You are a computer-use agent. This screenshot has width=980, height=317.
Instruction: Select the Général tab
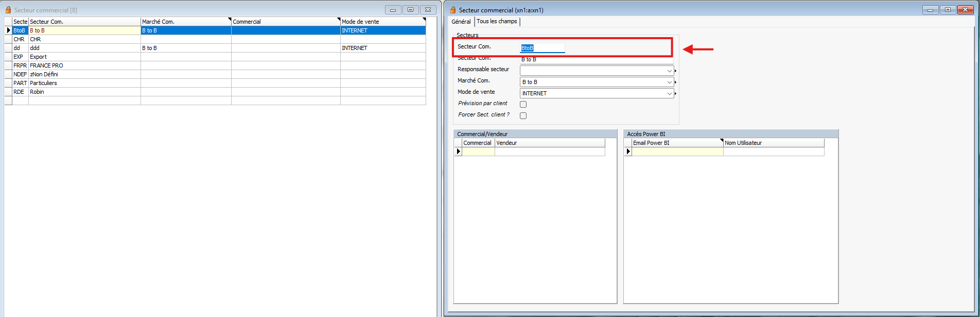click(461, 22)
